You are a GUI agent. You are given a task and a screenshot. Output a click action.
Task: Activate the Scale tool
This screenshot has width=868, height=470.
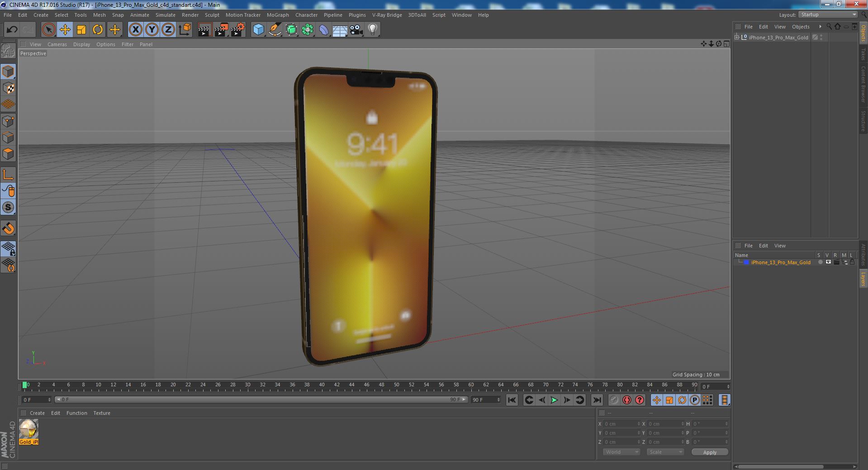(x=81, y=30)
